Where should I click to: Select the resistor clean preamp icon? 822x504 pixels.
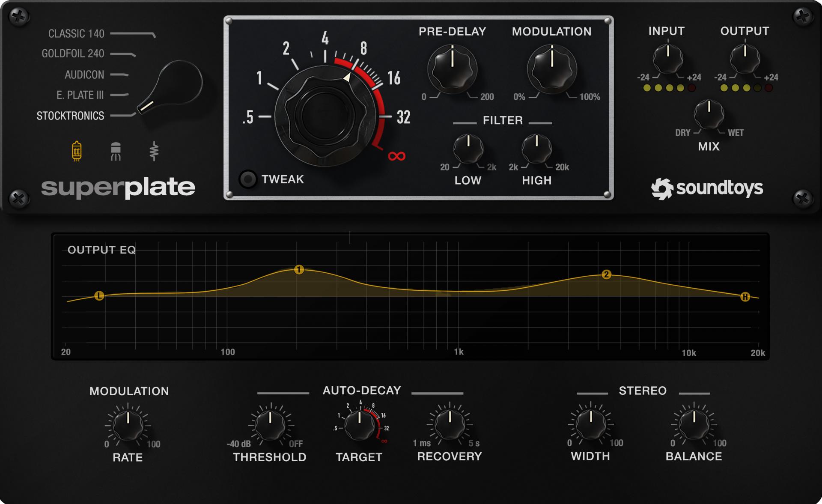[x=154, y=151]
